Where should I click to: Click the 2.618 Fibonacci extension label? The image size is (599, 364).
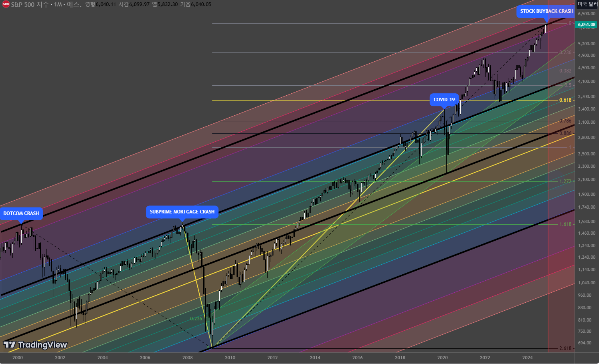point(565,348)
